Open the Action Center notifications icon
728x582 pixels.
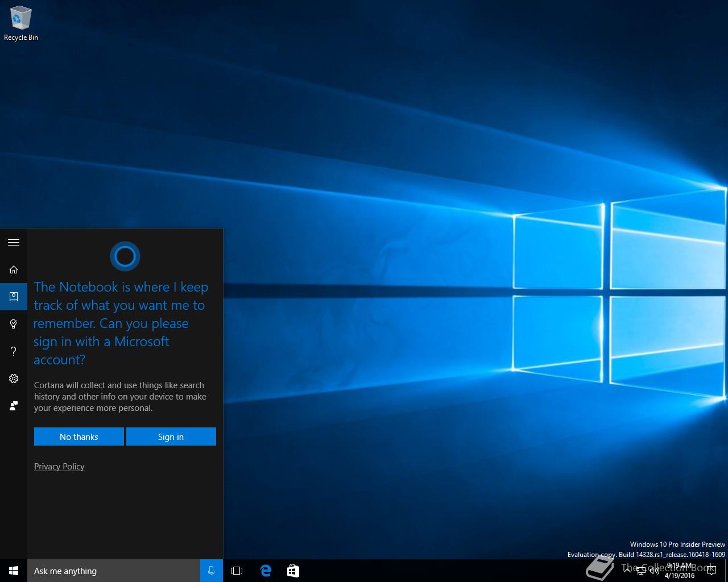(x=711, y=571)
